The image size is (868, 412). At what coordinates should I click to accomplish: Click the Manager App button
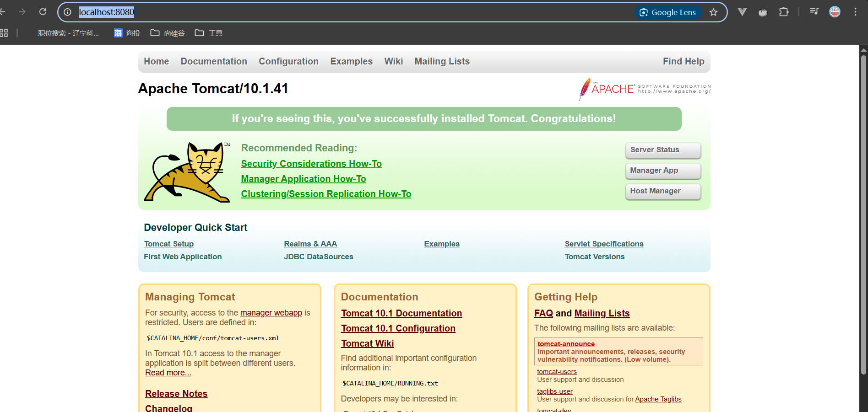(663, 171)
